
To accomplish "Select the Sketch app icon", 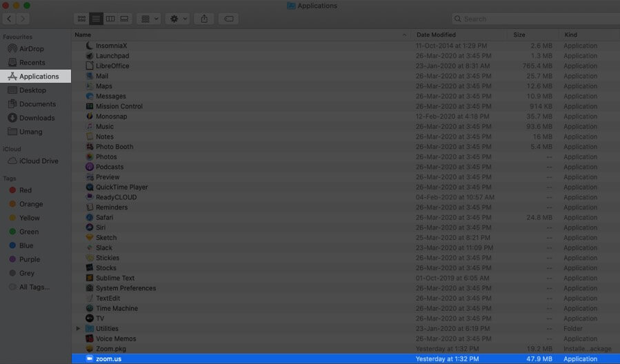I will point(90,238).
